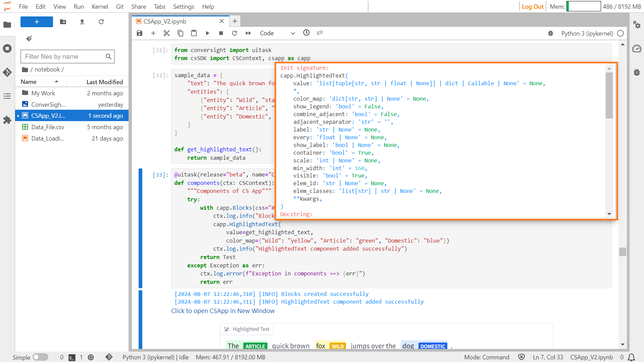Image resolution: width=644 pixels, height=362 pixels.
Task: Open the Tabs menu
Action: [x=159, y=6]
